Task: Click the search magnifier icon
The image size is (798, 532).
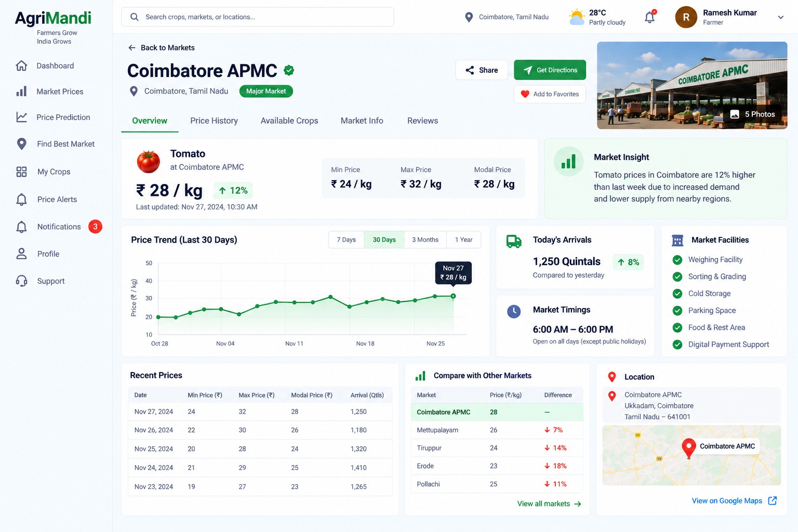Action: pyautogui.click(x=134, y=17)
